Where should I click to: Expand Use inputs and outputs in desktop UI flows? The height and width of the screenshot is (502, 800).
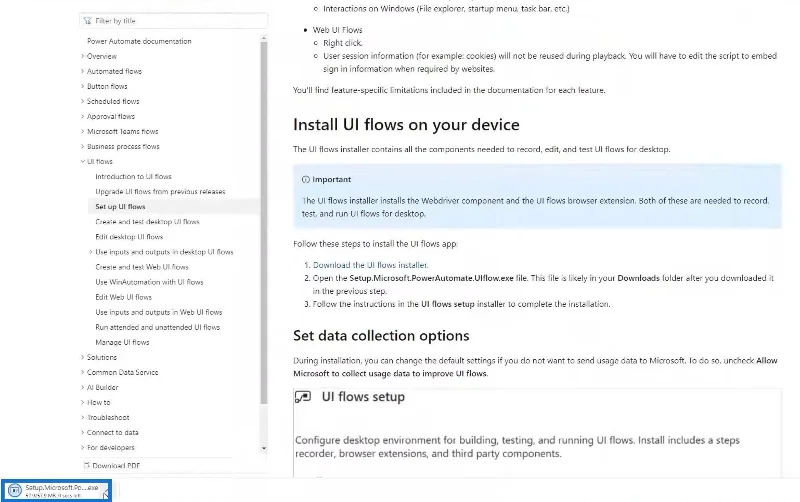(x=164, y=252)
